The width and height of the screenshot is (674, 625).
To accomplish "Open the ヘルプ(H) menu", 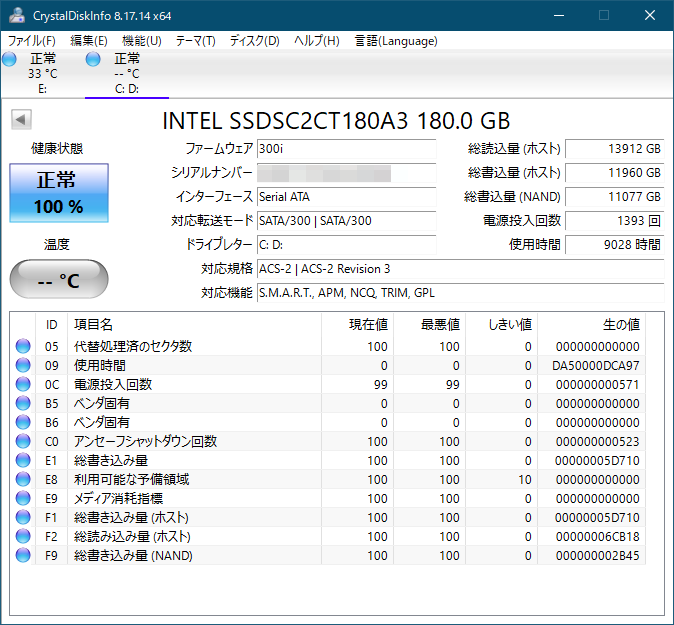I will [317, 41].
